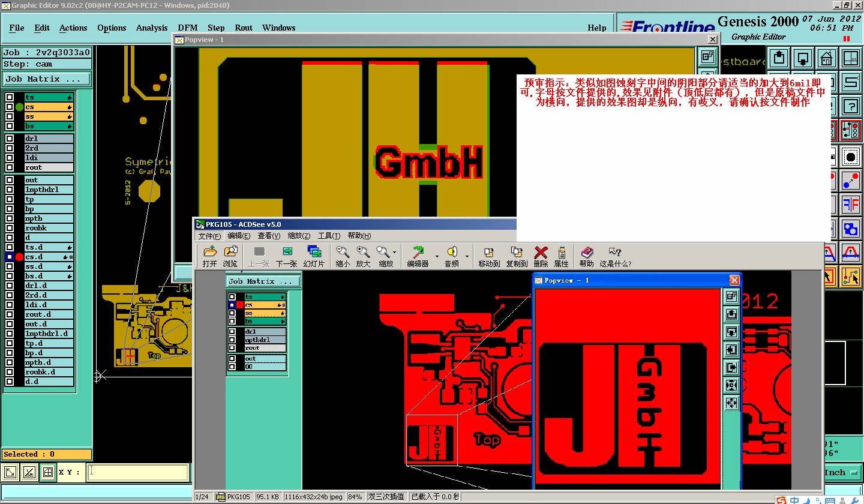Screen dimensions: 864x504
Task: Uncheck the checkbox for layer cs.d
Action: (10, 257)
